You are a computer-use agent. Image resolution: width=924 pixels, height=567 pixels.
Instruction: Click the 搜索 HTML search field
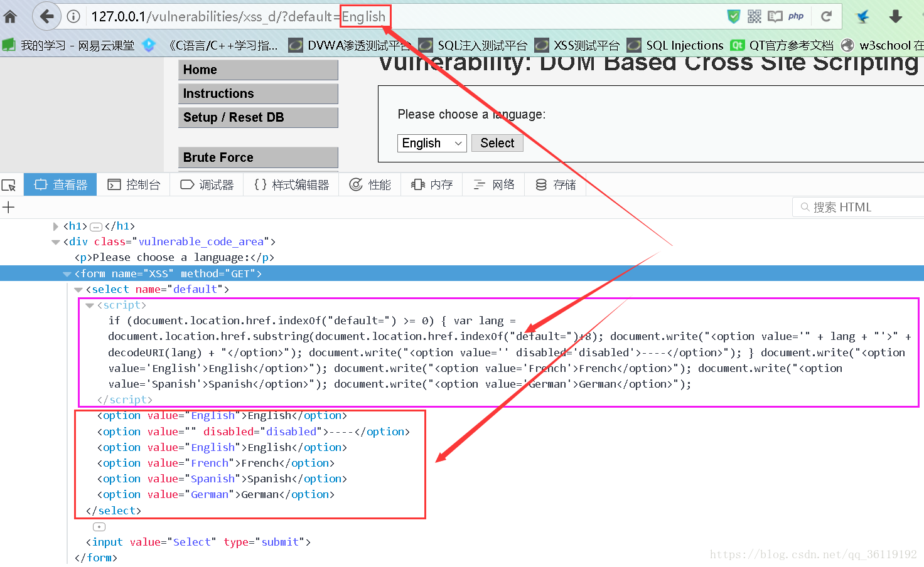click(x=858, y=207)
